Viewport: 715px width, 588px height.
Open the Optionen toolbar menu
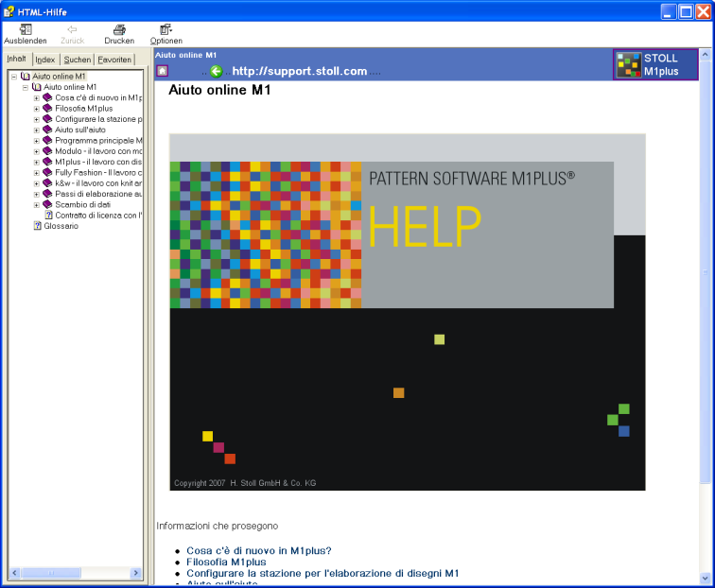166,30
